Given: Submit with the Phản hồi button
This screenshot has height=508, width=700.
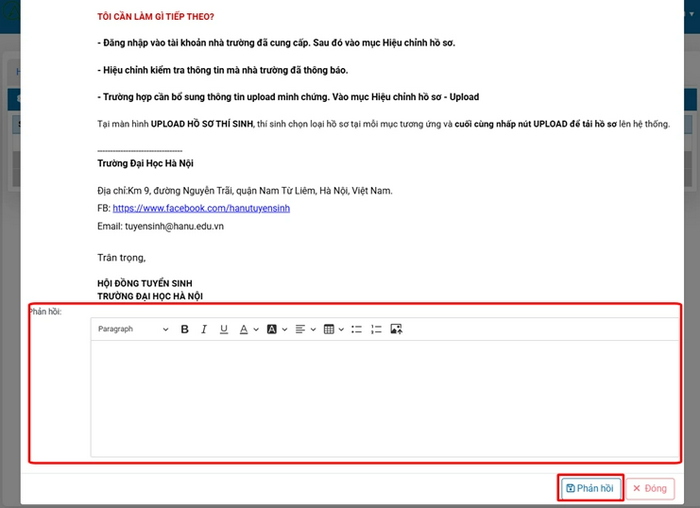Looking at the screenshot, I should pos(590,488).
